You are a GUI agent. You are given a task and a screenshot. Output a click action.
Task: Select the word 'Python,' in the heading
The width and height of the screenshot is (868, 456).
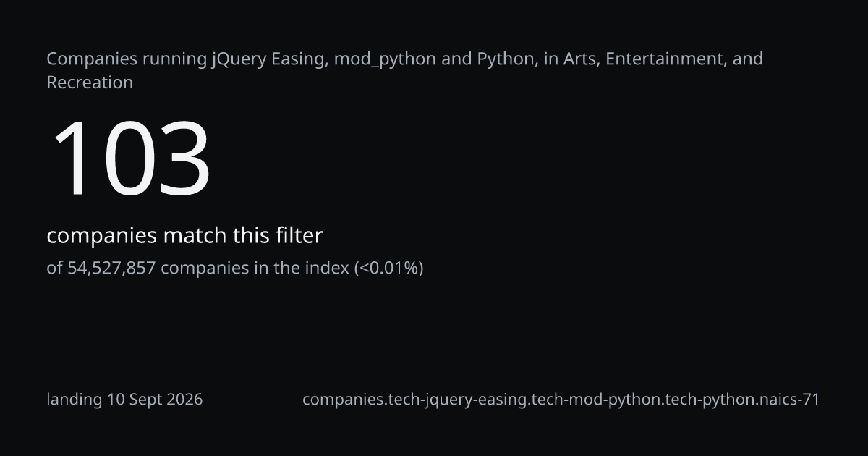click(x=508, y=59)
